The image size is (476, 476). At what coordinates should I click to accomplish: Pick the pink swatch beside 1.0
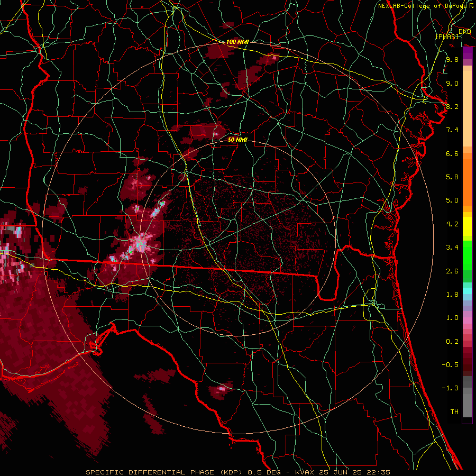467,319
